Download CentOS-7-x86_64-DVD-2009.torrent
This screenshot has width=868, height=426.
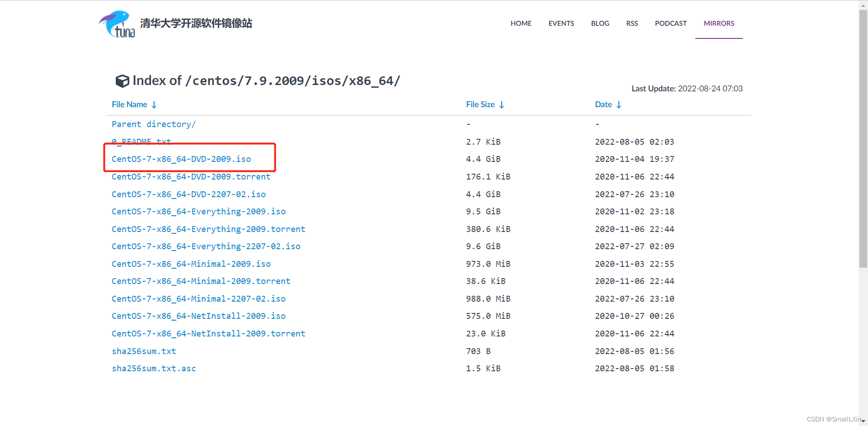191,177
